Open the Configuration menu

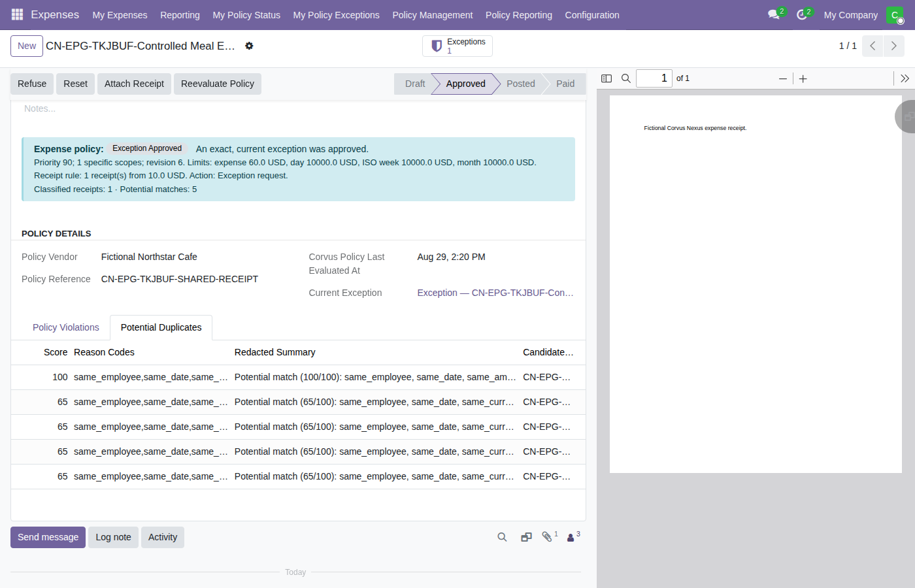(x=592, y=15)
